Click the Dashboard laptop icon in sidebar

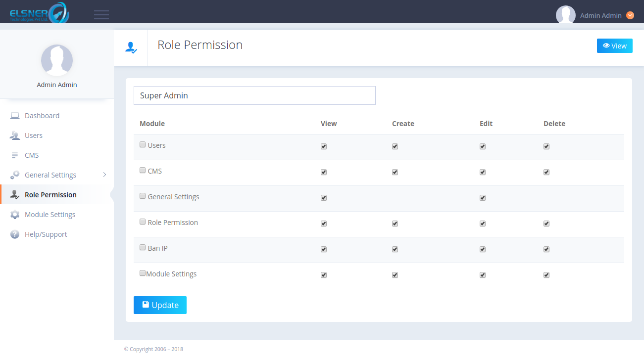(15, 116)
